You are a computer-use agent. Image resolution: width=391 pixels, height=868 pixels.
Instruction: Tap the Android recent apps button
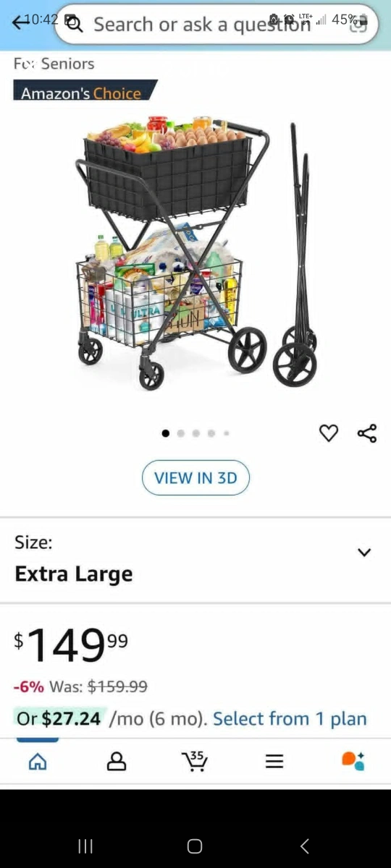click(85, 846)
